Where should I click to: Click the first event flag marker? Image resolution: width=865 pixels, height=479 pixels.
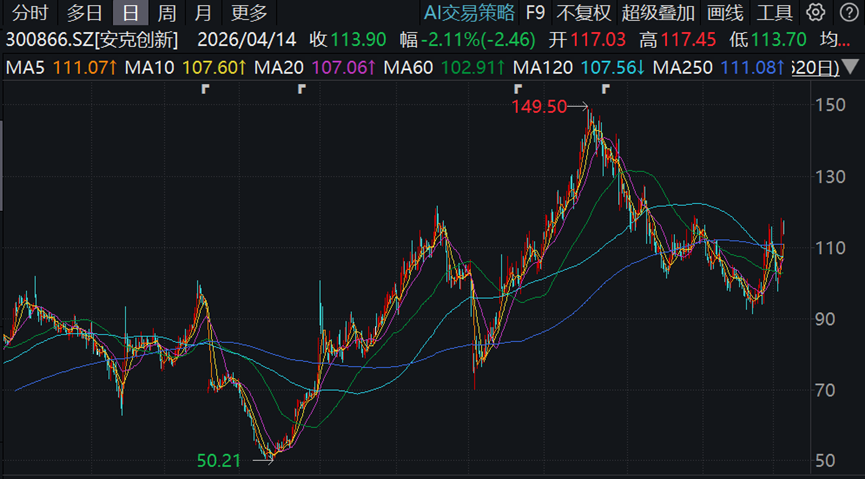[206, 88]
